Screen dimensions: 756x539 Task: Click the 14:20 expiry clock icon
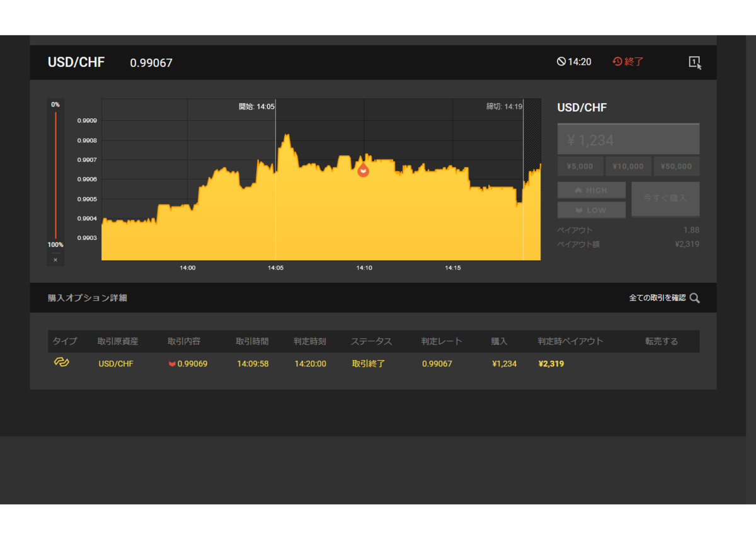(x=561, y=62)
